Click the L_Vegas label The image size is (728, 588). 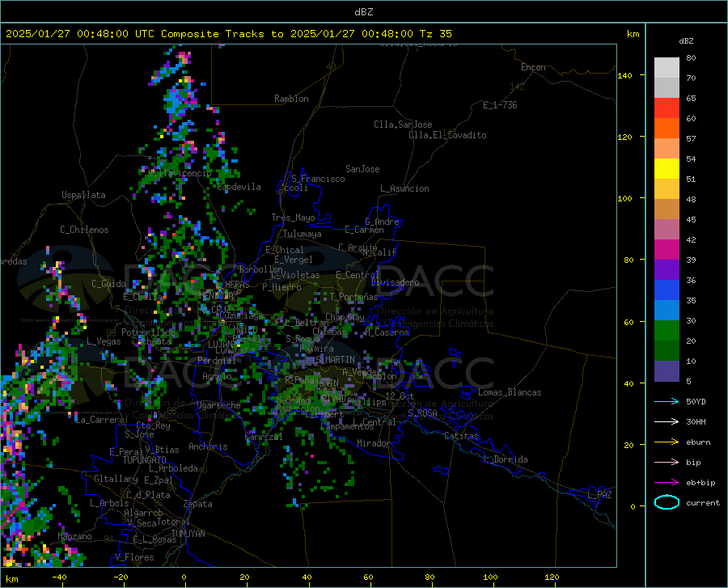tap(104, 341)
